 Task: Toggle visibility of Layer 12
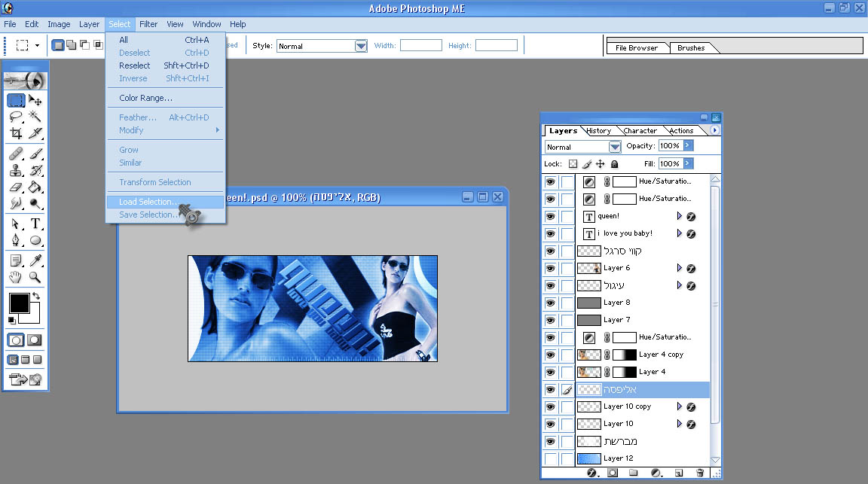tap(550, 458)
